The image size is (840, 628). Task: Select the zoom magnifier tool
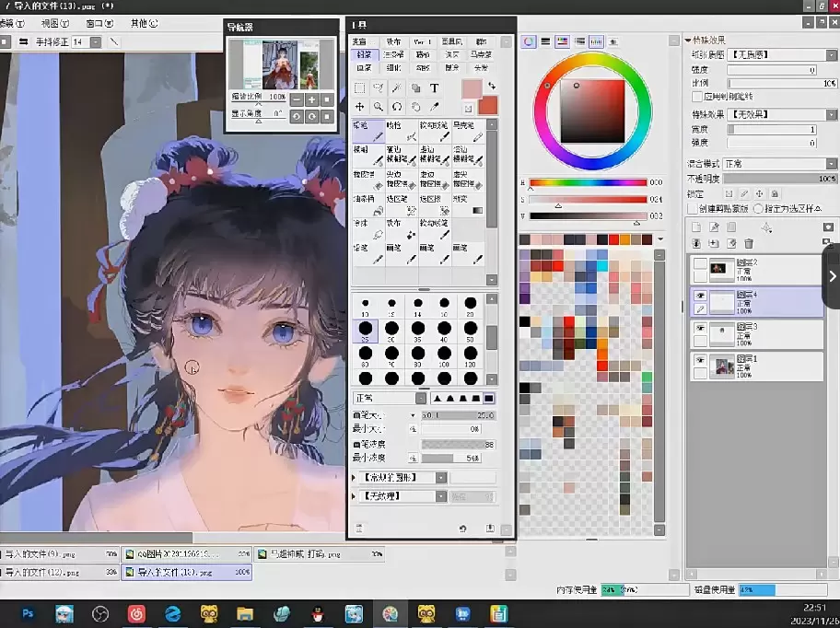coord(379,107)
